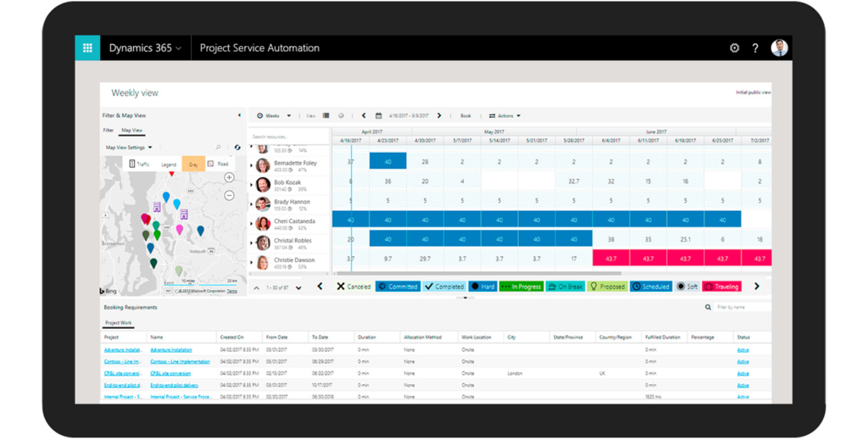Image resolution: width=868 pixels, height=446 pixels.
Task: Open the Weeks view dropdown
Action: (x=274, y=116)
